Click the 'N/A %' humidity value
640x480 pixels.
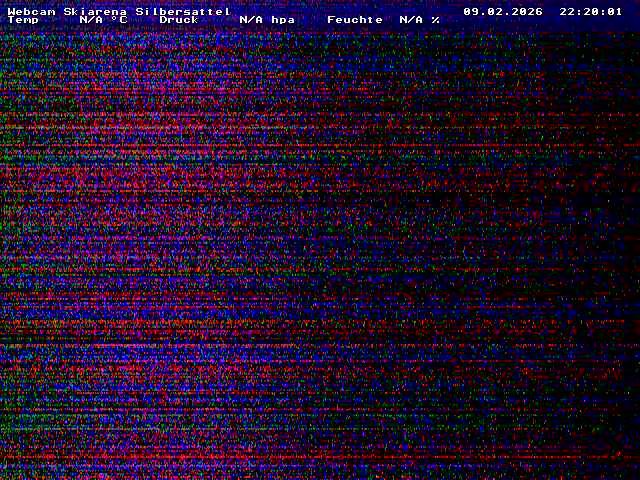(x=420, y=20)
